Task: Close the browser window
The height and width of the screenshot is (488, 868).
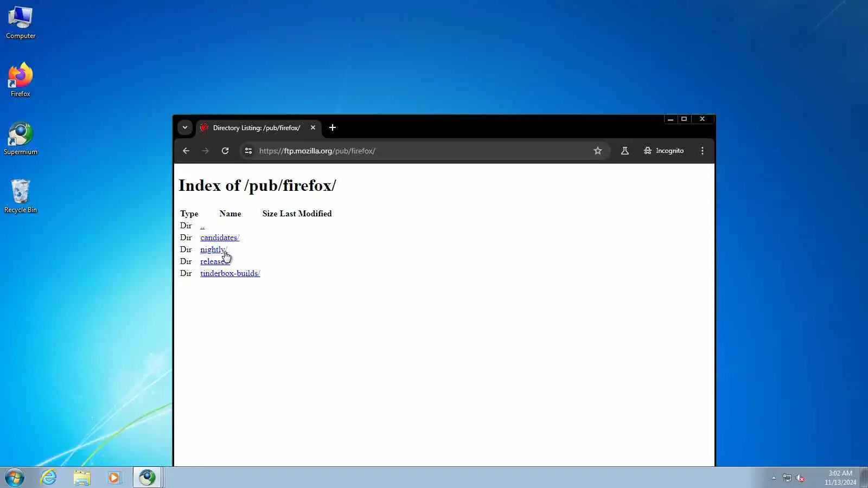Action: (x=703, y=119)
